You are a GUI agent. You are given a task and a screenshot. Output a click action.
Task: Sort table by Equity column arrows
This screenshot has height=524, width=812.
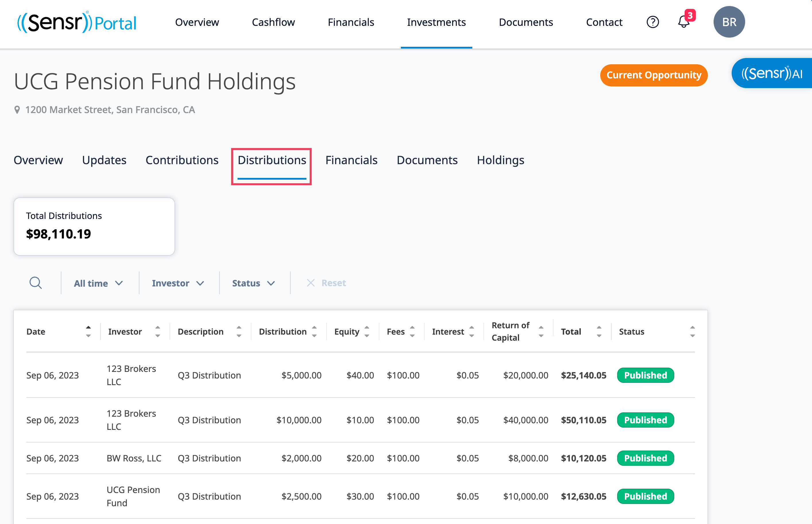click(367, 331)
